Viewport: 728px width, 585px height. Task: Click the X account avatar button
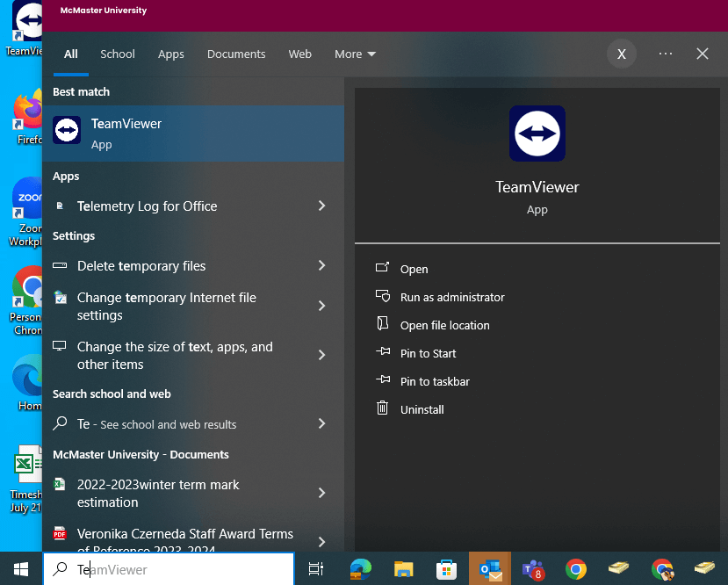(621, 54)
